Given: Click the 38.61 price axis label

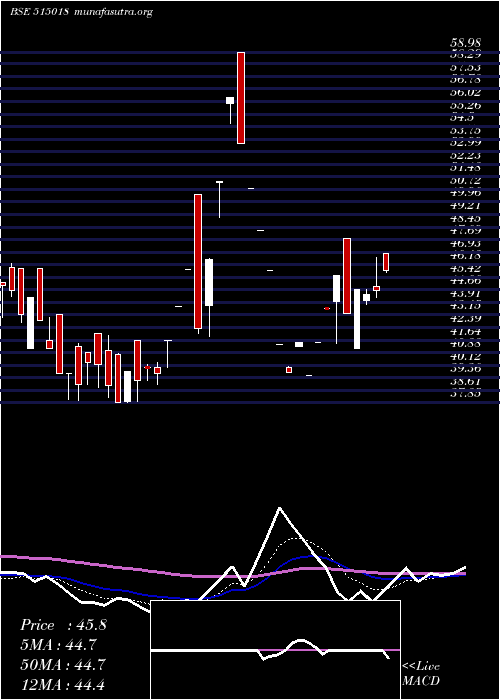Looking at the screenshot, I should tap(465, 382).
